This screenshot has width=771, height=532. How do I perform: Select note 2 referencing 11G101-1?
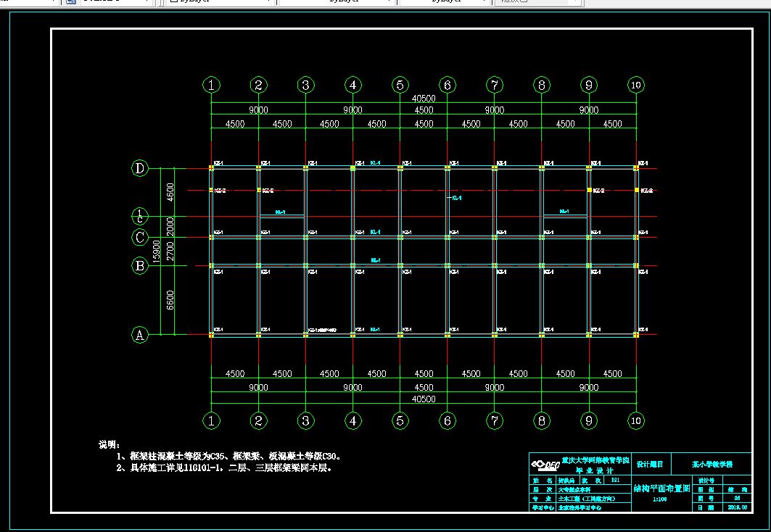tap(224, 468)
